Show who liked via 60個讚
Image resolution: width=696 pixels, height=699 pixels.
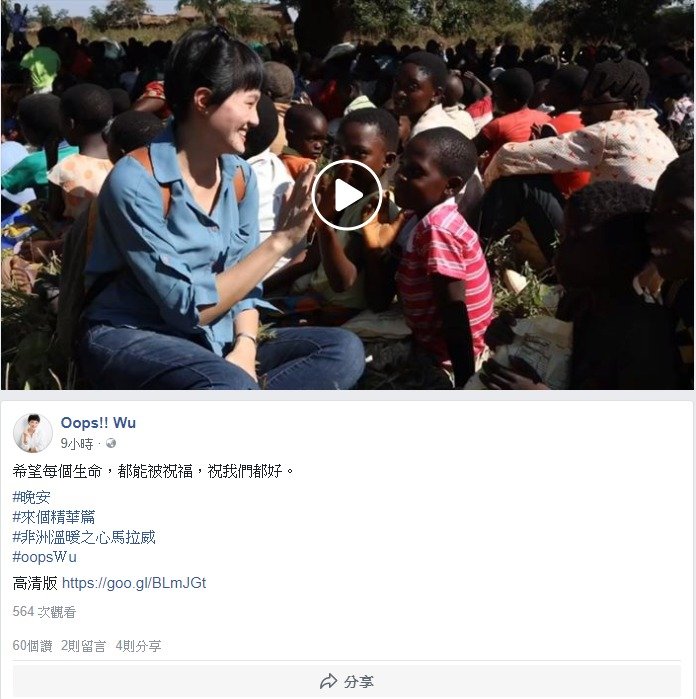point(32,646)
